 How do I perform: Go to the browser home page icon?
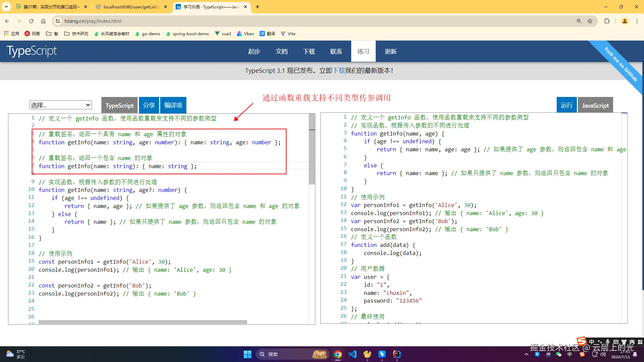[x=43, y=21]
